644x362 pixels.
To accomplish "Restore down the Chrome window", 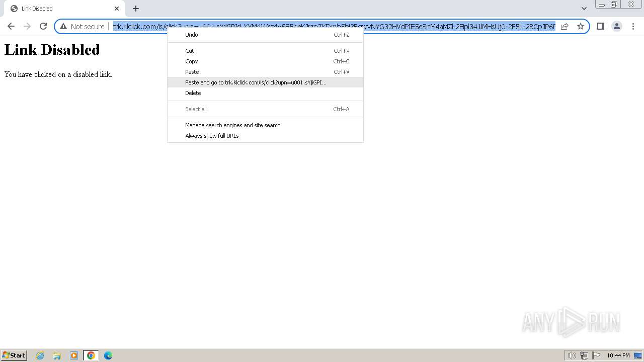I will coord(614,5).
